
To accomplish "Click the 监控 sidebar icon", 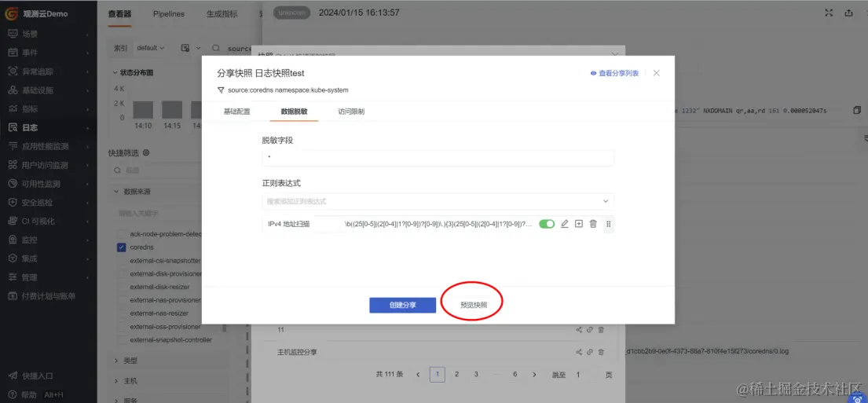I will pyautogui.click(x=13, y=240).
